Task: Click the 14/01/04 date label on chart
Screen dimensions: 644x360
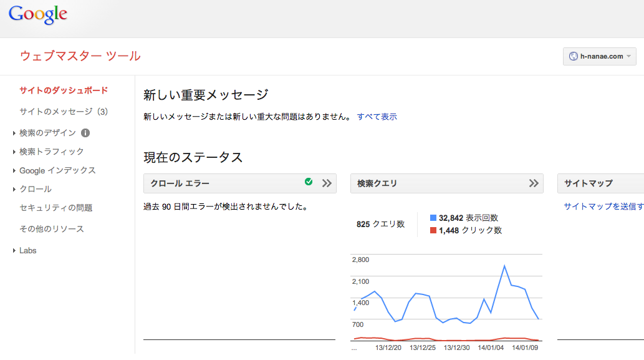Action: pyautogui.click(x=491, y=348)
